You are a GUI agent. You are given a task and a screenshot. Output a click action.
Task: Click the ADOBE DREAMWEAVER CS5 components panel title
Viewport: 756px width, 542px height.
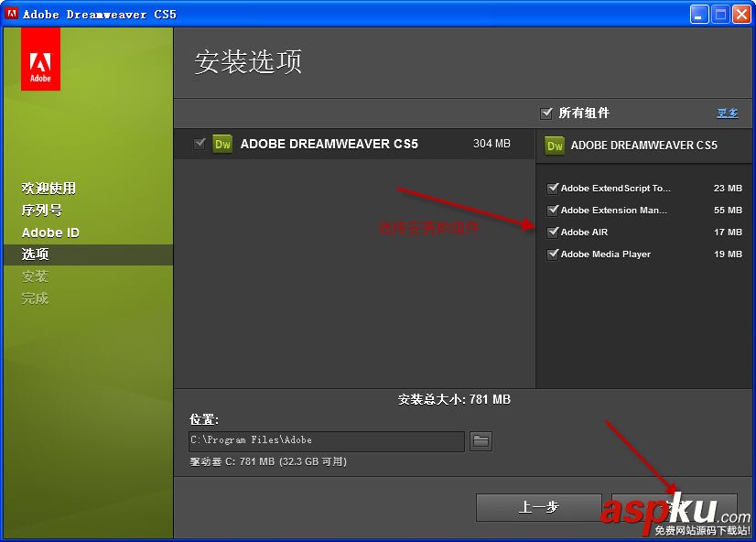pyautogui.click(x=643, y=146)
